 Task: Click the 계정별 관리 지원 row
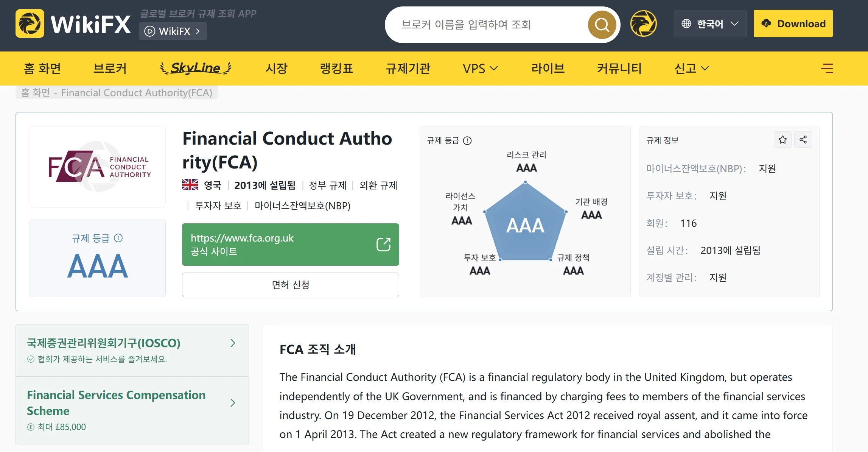coord(686,278)
